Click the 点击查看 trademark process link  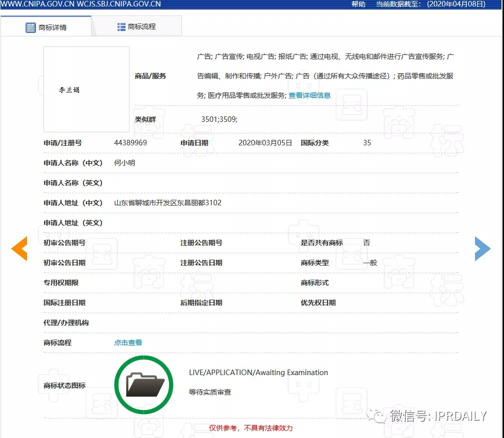(128, 343)
